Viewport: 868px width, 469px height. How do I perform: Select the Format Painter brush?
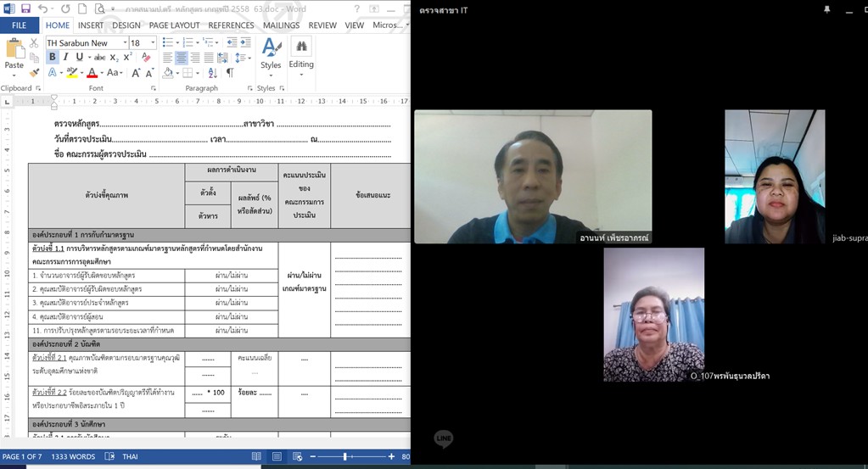coord(34,72)
